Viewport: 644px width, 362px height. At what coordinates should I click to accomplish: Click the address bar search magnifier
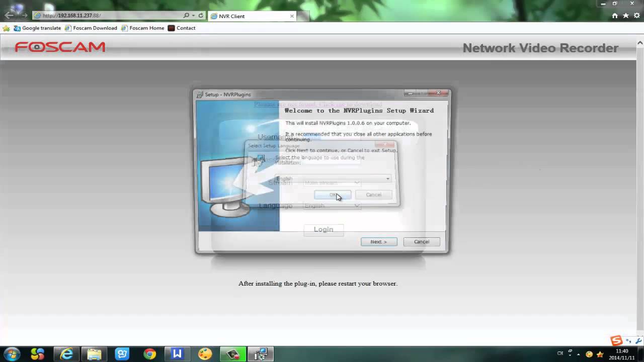pyautogui.click(x=186, y=16)
